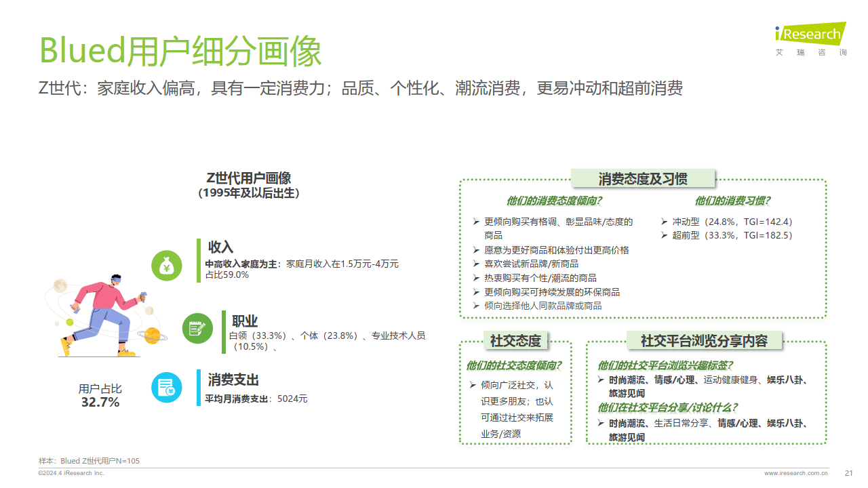Click the 社交平台浏览分享内容 header box

705,340
